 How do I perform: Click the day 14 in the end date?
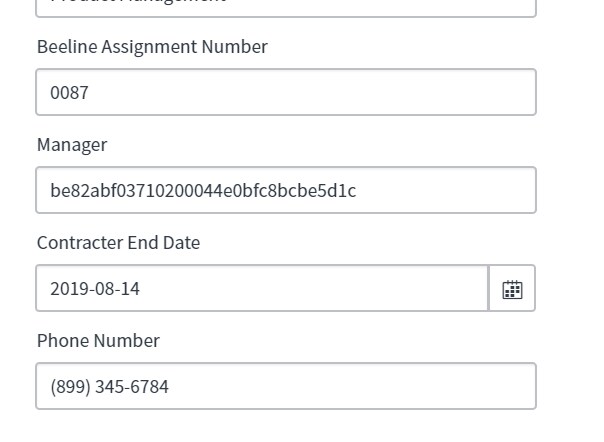coord(130,289)
